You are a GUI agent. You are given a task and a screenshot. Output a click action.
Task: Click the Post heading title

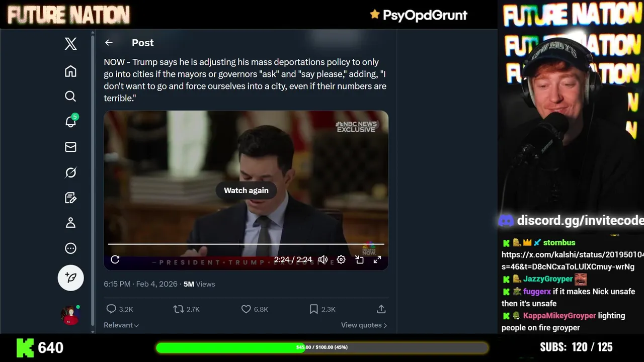pyautogui.click(x=142, y=43)
